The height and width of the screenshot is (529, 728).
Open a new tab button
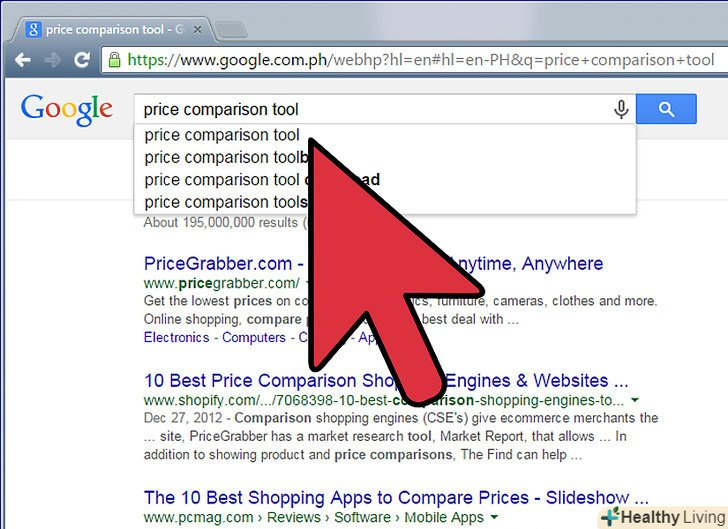231,30
